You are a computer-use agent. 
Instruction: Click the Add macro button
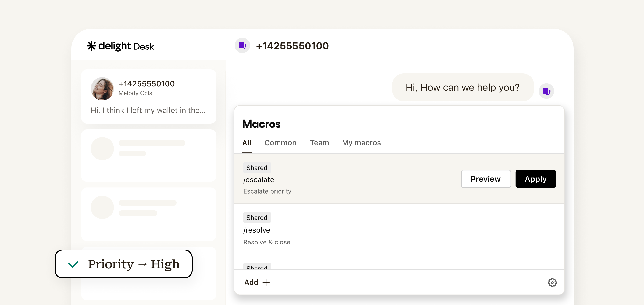(257, 282)
